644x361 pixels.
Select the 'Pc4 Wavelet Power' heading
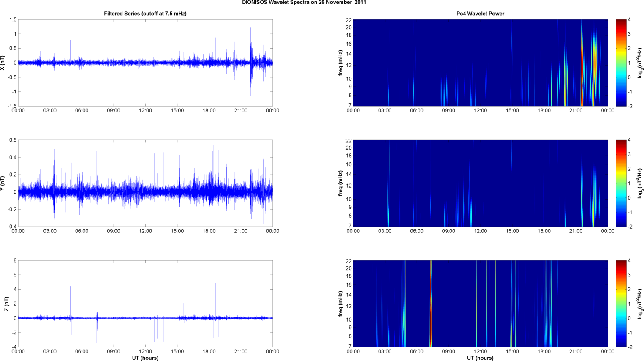tap(480, 14)
